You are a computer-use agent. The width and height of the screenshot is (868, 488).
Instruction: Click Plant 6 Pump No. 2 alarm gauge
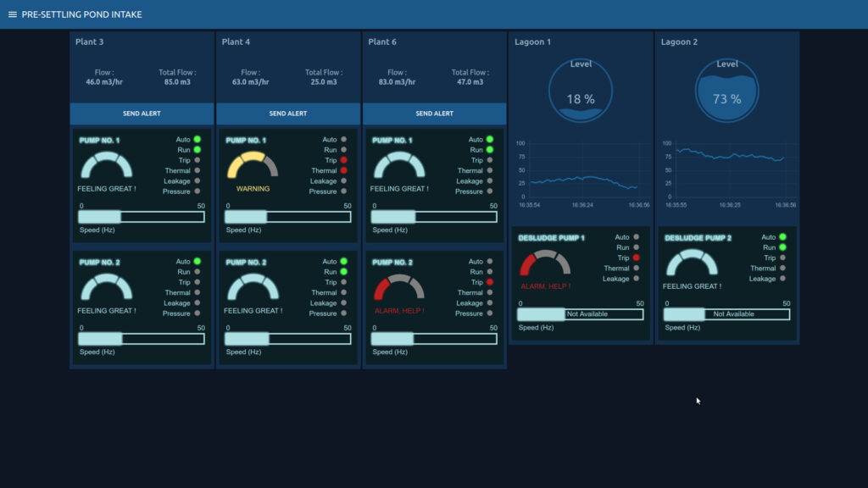click(x=399, y=288)
